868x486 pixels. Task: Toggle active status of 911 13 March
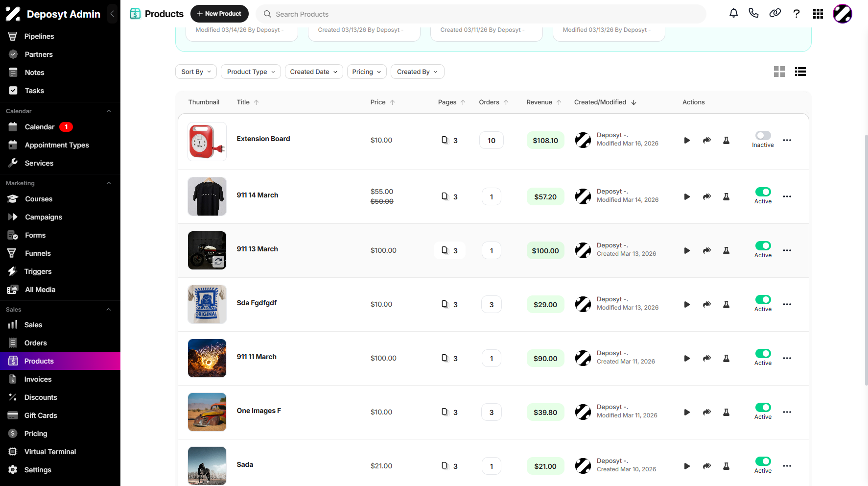click(x=763, y=245)
